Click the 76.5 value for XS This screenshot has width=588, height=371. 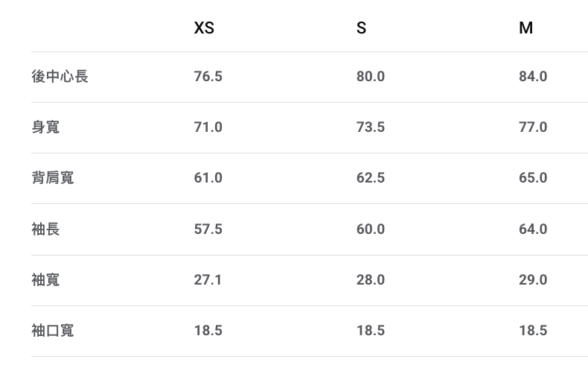tap(208, 76)
